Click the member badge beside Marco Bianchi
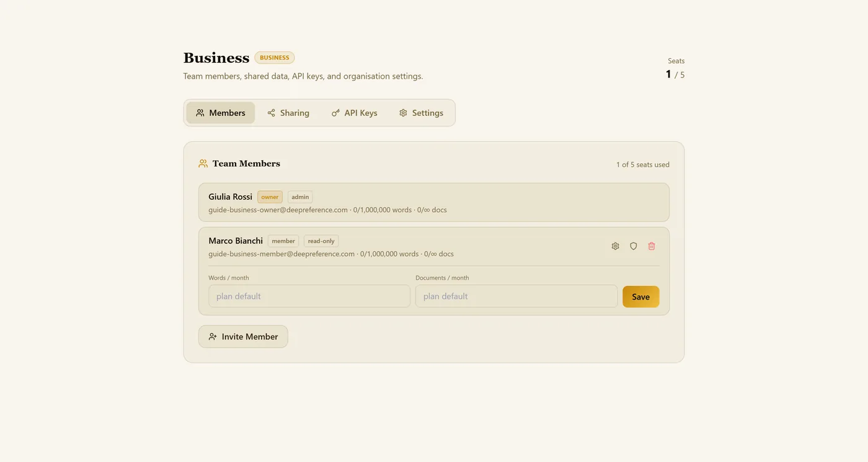Screen dimensions: 868x462 coord(283,241)
